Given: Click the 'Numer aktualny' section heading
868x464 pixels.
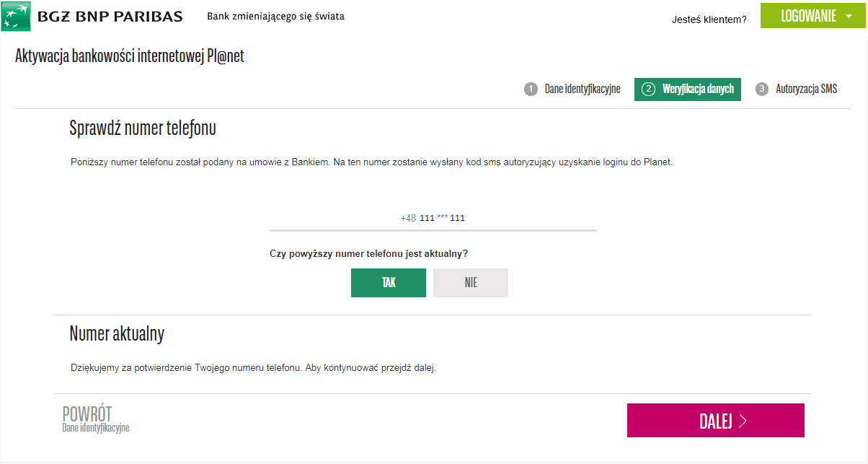Looking at the screenshot, I should (x=117, y=333).
